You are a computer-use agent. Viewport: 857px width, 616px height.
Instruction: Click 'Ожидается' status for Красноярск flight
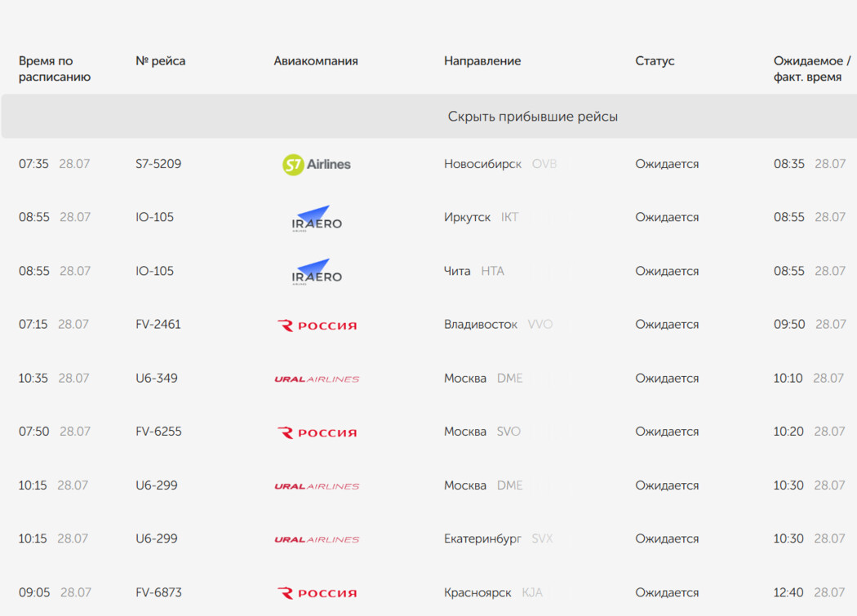[x=667, y=592]
